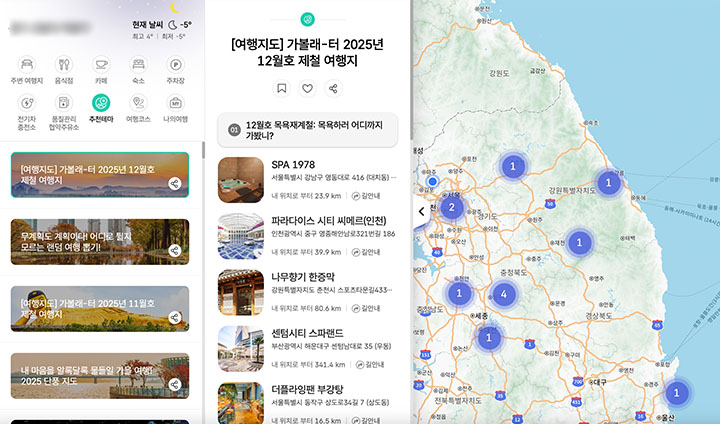Select the marker 1 near 울산 at bottom right
The width and height of the screenshot is (720, 424).
676,393
